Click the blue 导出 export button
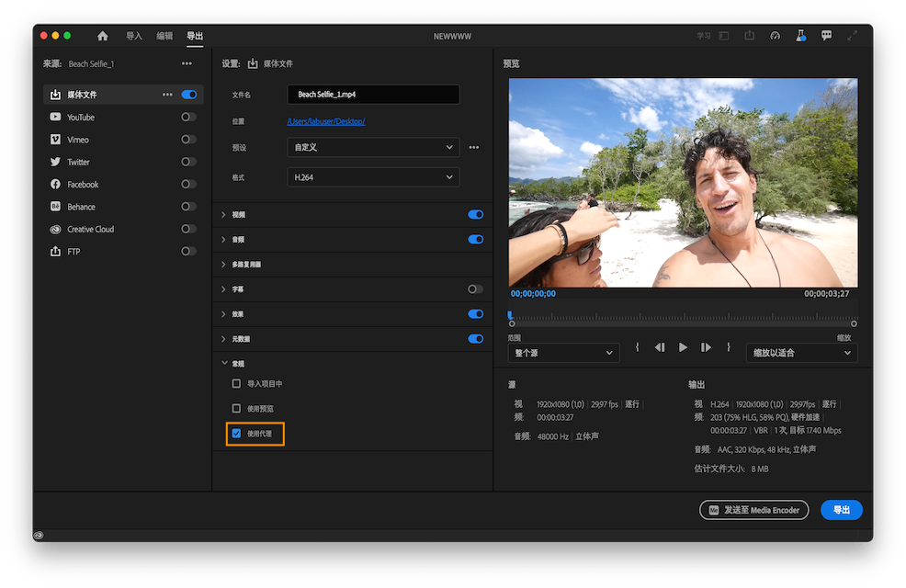The width and height of the screenshot is (906, 588). 841,510
